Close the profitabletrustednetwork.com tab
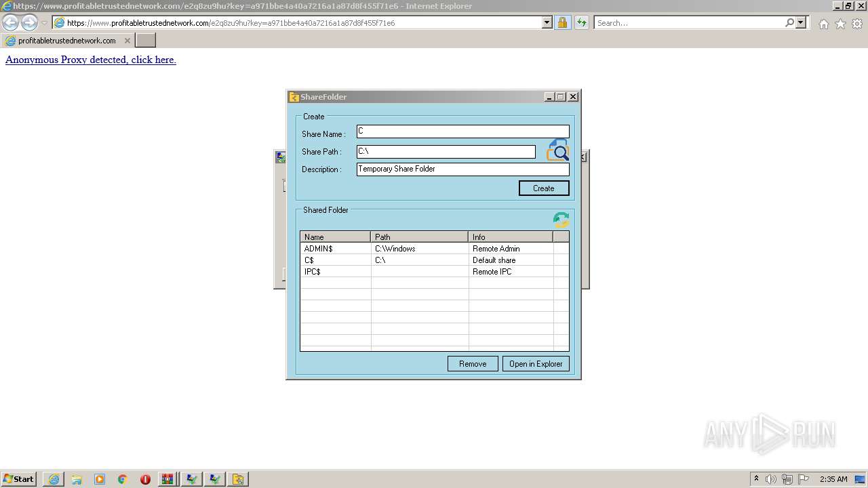Screen dimensions: 868x488 click(x=127, y=41)
